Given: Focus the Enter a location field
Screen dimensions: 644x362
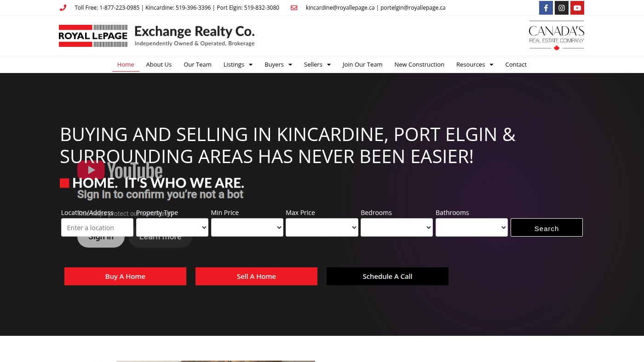Looking at the screenshot, I should (97, 227).
